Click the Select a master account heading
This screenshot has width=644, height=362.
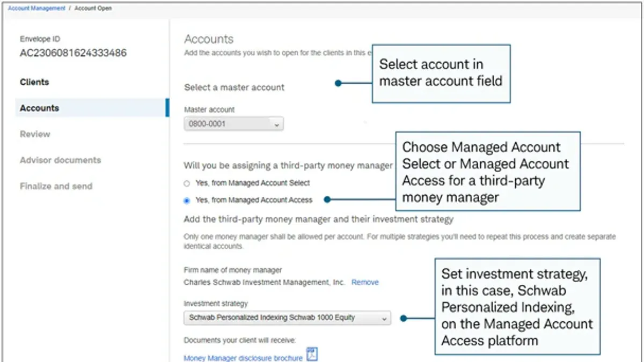coord(234,87)
